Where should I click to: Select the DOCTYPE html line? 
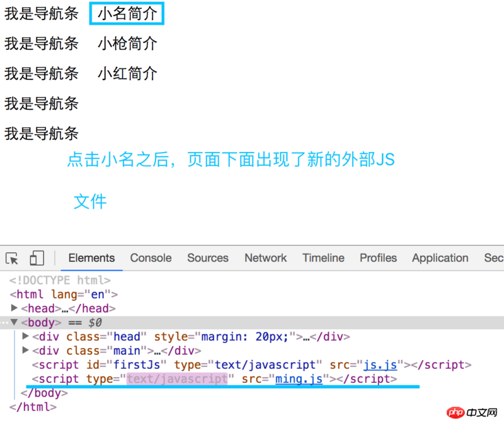tap(60, 280)
